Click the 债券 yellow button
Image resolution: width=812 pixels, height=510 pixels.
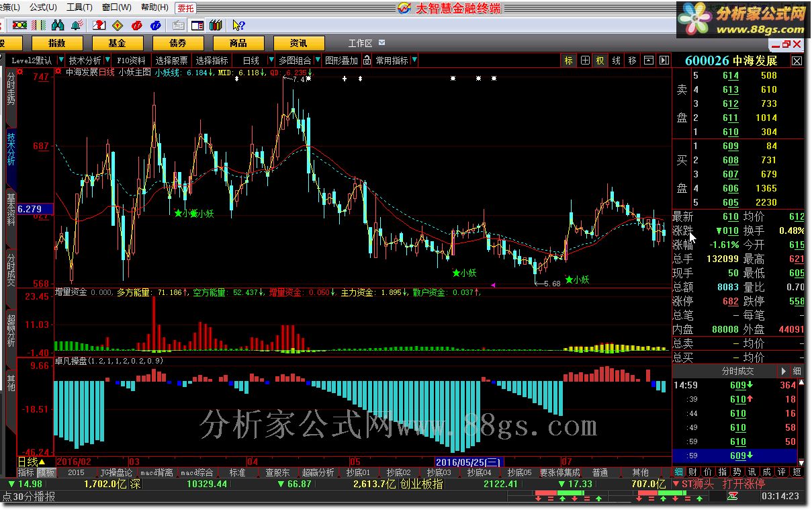[177, 43]
